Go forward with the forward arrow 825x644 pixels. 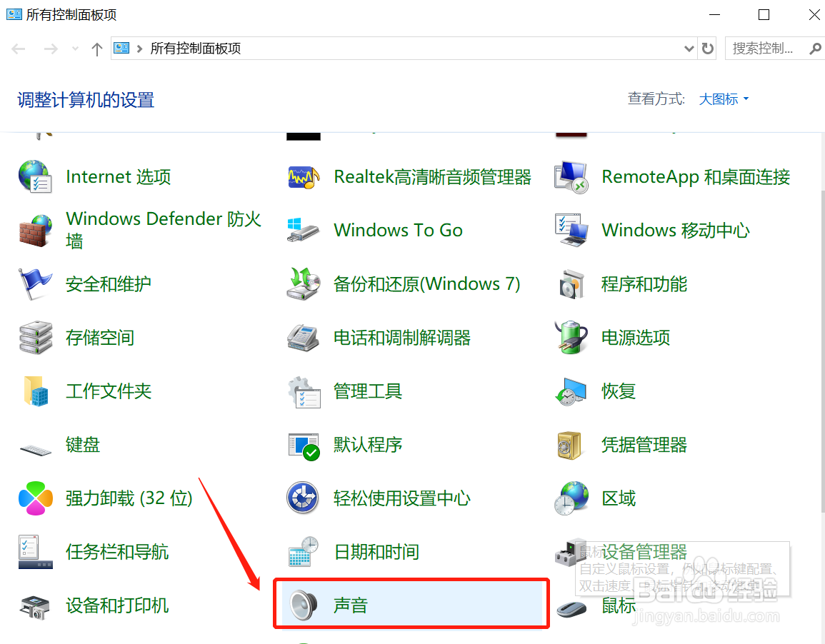click(51, 49)
